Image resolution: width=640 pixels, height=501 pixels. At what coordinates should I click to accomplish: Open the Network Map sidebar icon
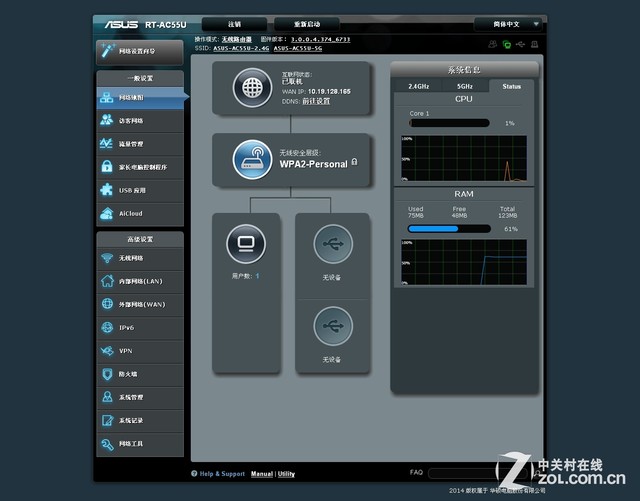point(107,98)
